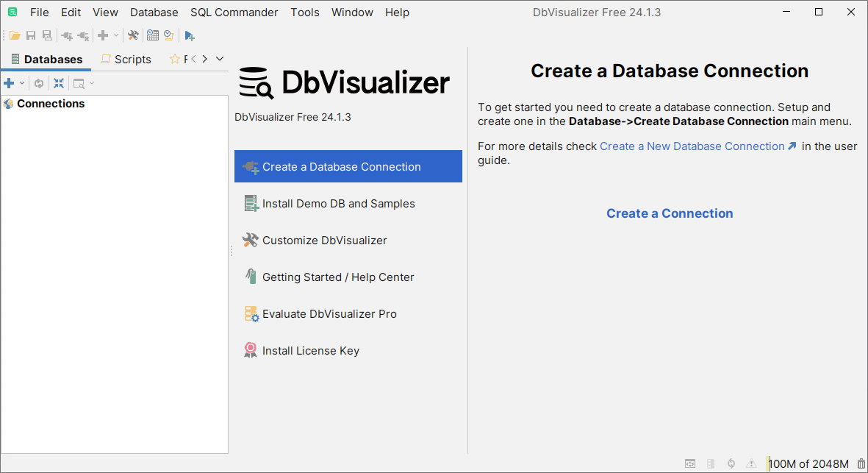Click the blue play-plus SQL Commander icon
This screenshot has width=868, height=473.
pyautogui.click(x=190, y=35)
